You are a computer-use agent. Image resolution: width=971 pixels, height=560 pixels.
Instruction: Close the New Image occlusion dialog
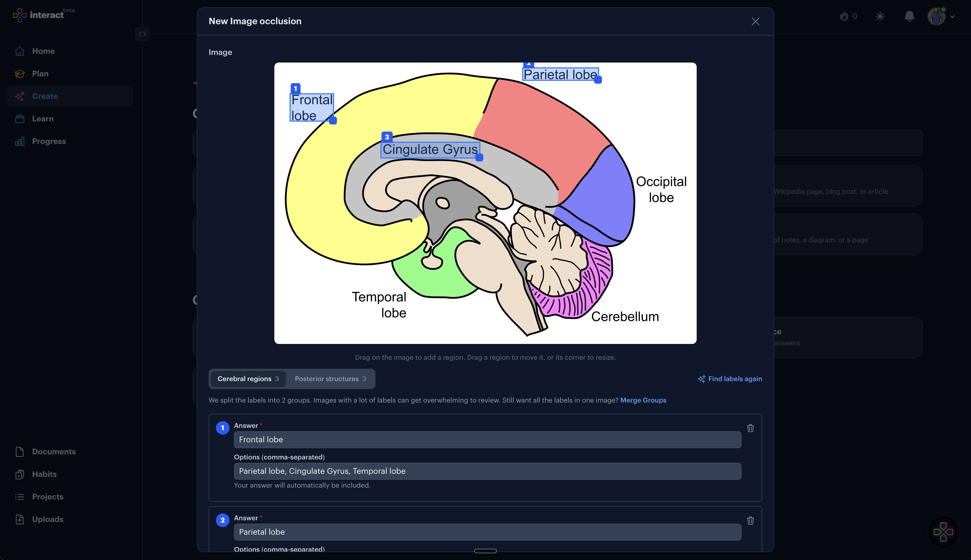756,21
